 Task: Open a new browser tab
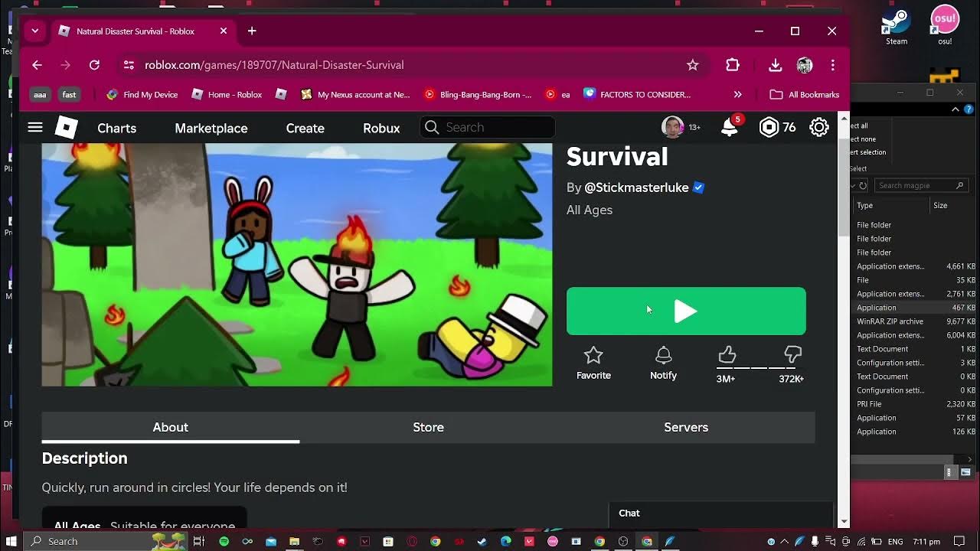pyautogui.click(x=252, y=31)
